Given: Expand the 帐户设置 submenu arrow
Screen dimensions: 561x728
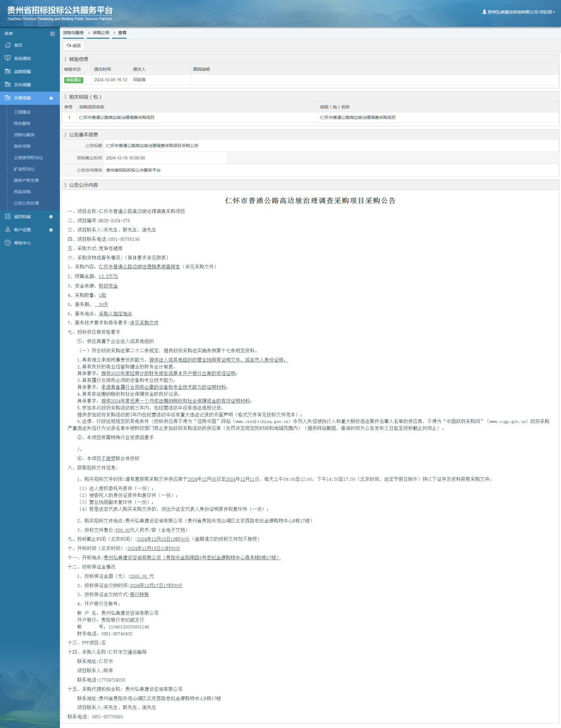Looking at the screenshot, I should point(51,230).
